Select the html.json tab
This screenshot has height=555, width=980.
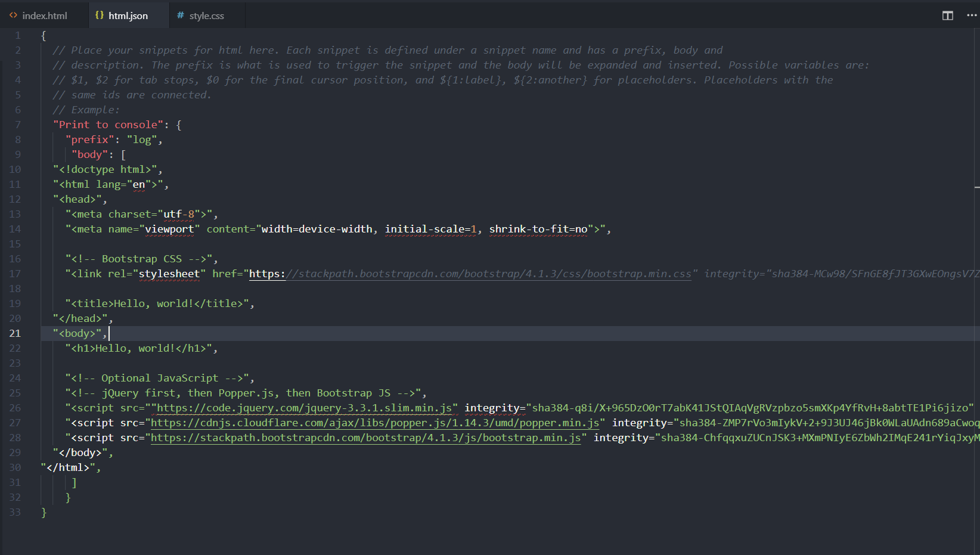(x=128, y=15)
